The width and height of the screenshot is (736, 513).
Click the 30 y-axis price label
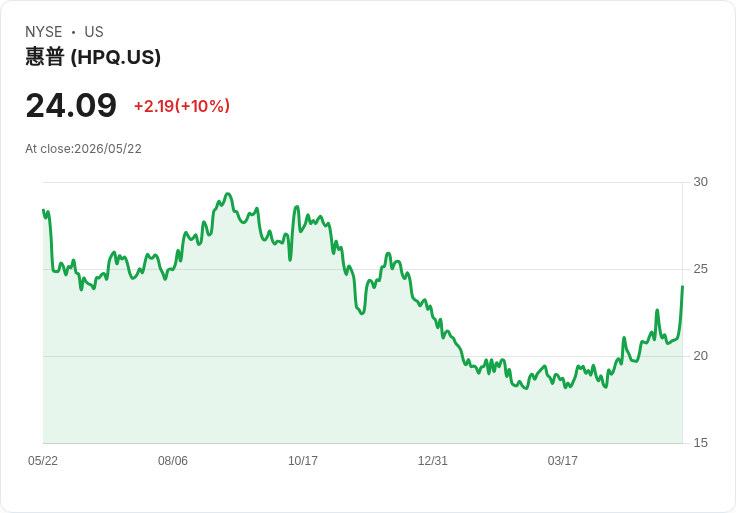700,182
